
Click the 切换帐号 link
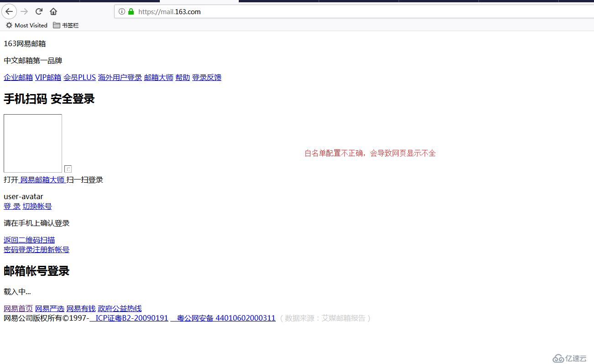coord(37,206)
